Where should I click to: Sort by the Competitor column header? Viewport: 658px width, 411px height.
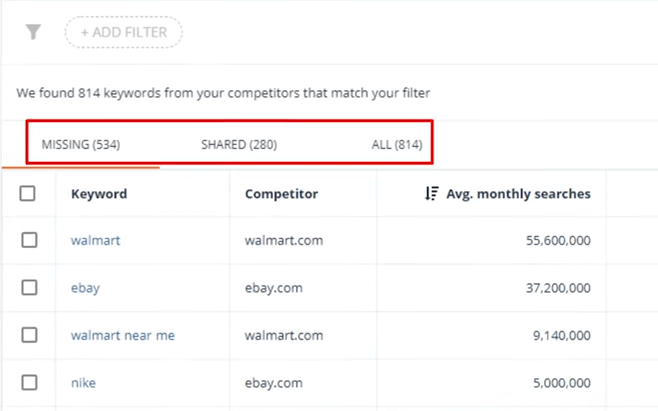click(x=281, y=194)
